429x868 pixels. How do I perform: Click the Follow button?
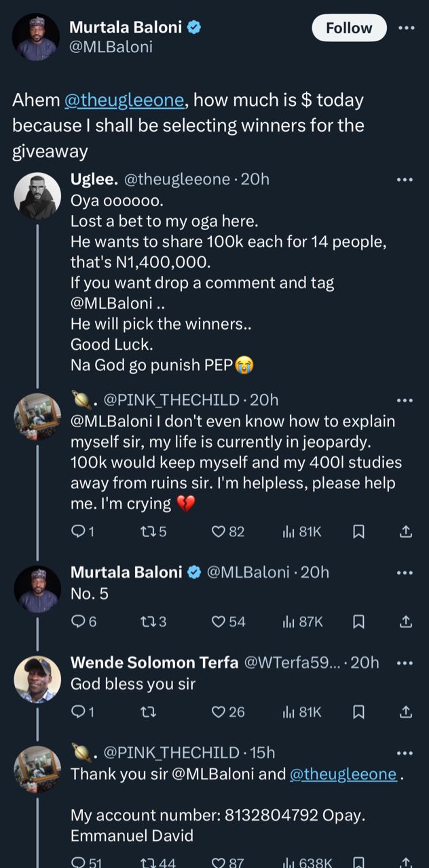[x=349, y=28]
